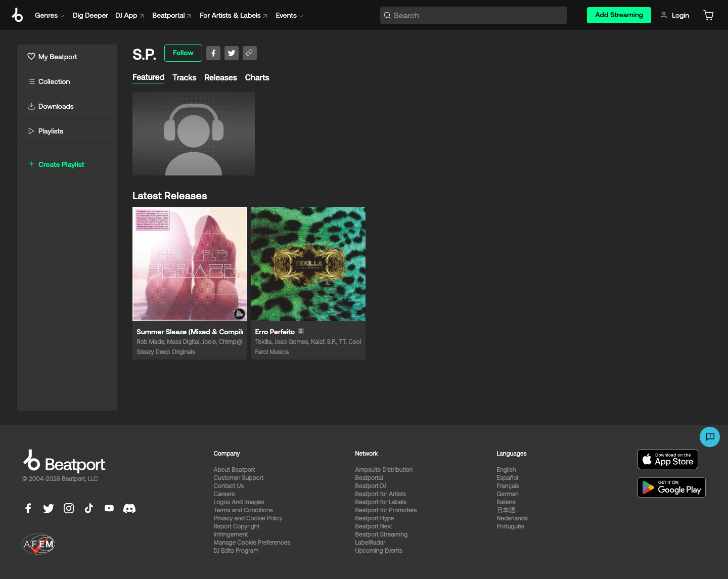Open LabelRadar network link

370,543
